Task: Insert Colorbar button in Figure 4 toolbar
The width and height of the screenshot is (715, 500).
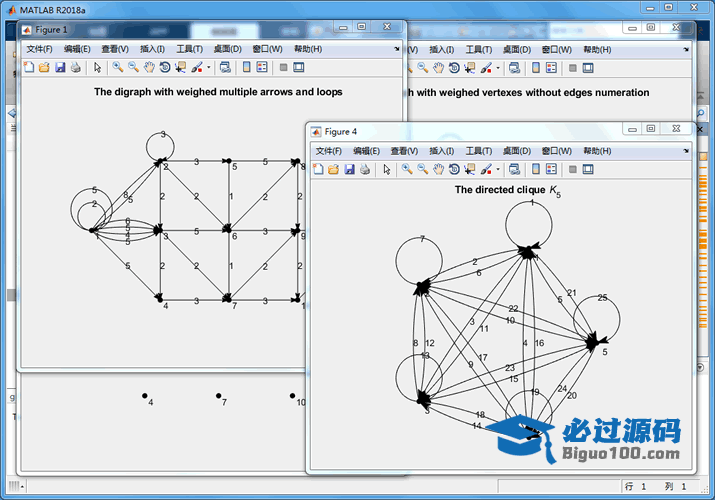Action: pos(535,169)
